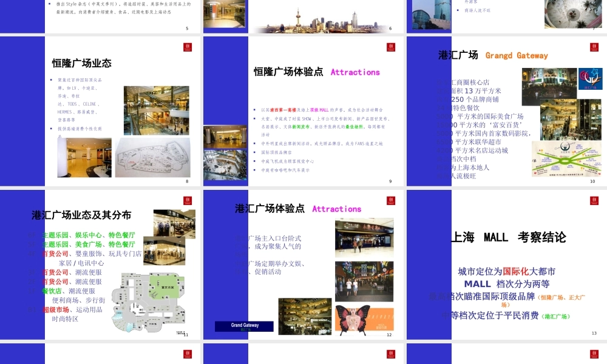Select the title 港汇广场体验点 on slide 12
Image resolution: width=607 pixels, height=364 pixels.
(270, 209)
